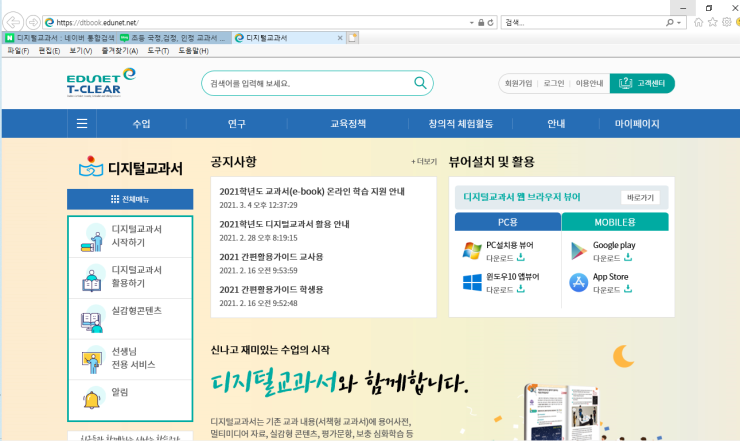Click the 로그인 link
The width and height of the screenshot is (740, 441).
(554, 83)
